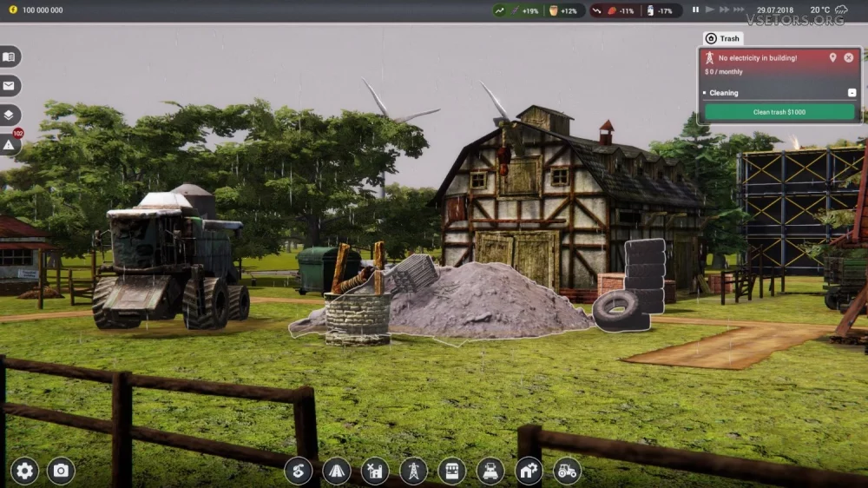The height and width of the screenshot is (488, 868).
Task: Open the mail messages icon
Action: coord(10,86)
